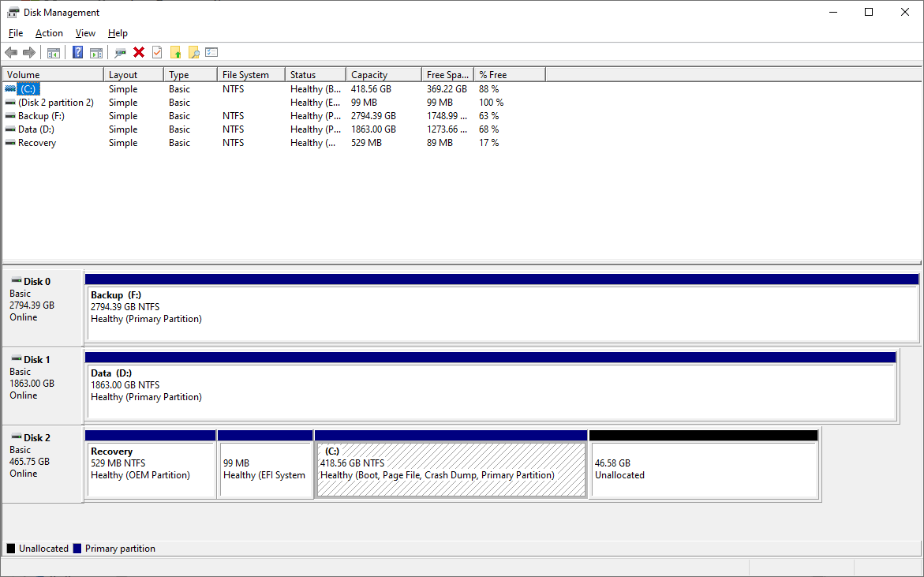Click the red X Delete icon
This screenshot has width=924, height=577.
click(139, 52)
